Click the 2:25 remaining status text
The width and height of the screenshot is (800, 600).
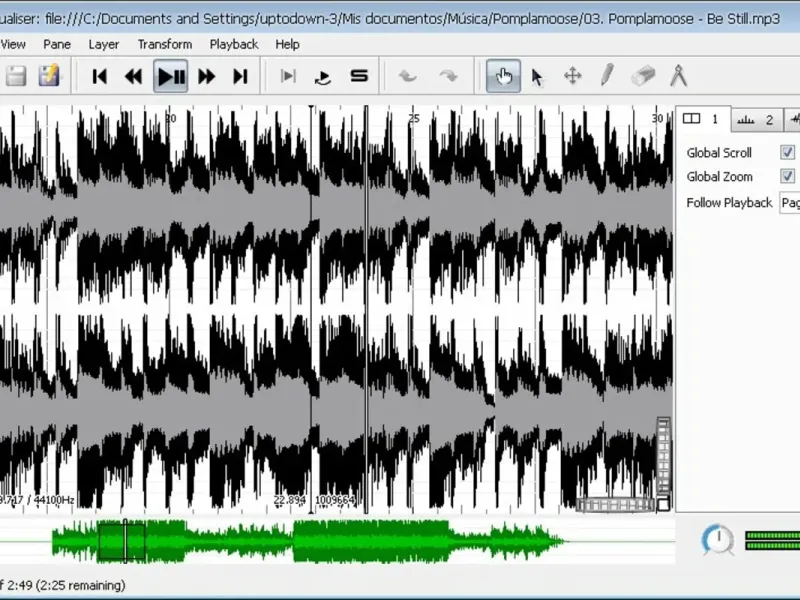coord(82,585)
